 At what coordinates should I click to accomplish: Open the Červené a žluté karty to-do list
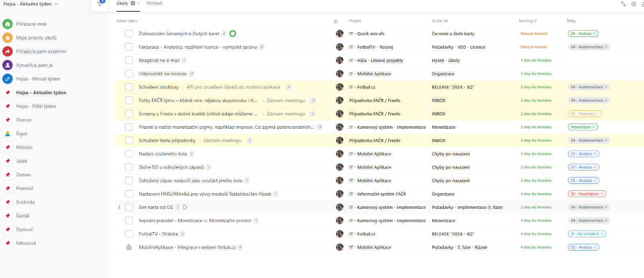coord(453,34)
